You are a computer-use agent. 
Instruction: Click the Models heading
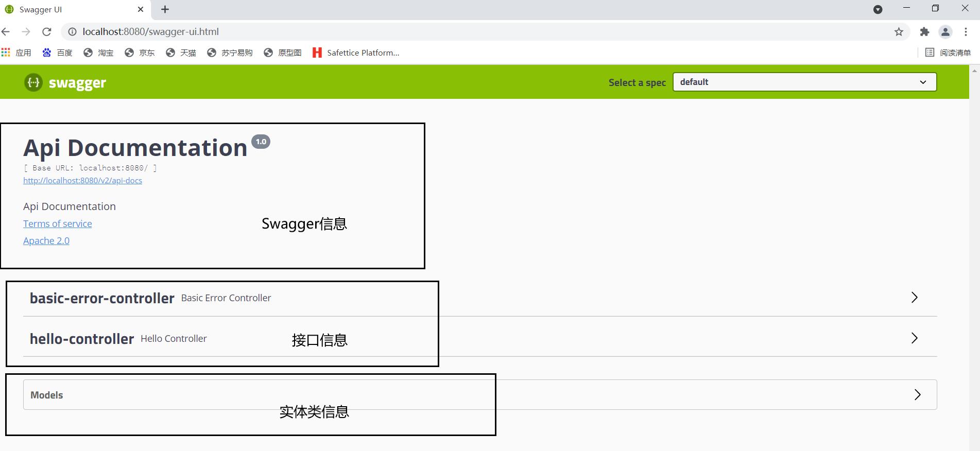46,395
